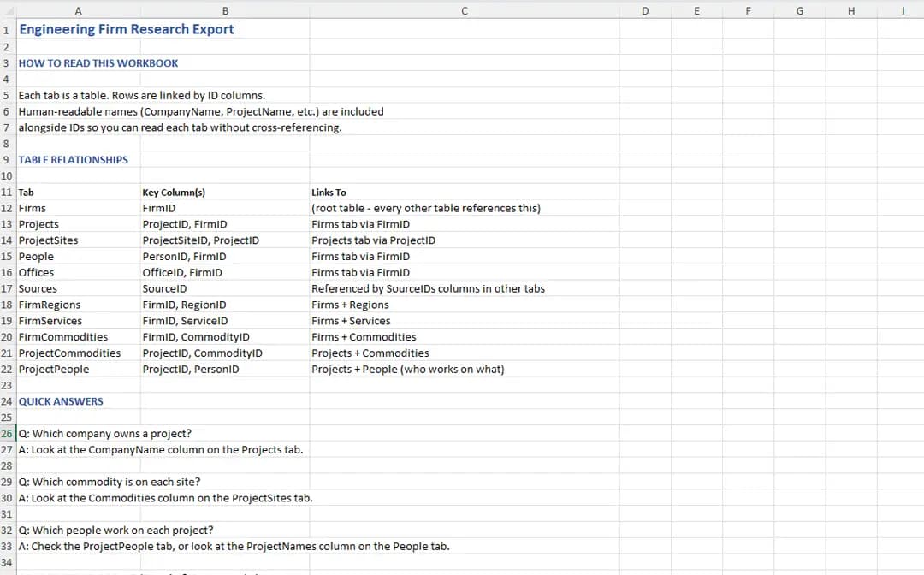Select row 24 header
Viewport: 924px width, 575px height.
[x=6, y=400]
